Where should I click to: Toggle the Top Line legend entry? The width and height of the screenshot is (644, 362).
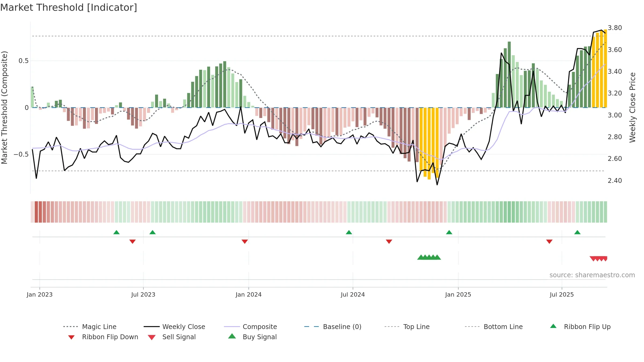(x=407, y=327)
